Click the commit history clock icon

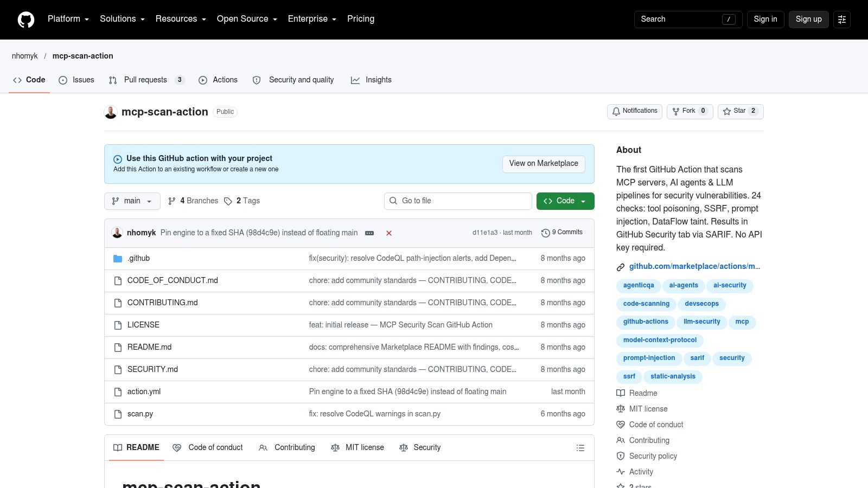(x=546, y=233)
